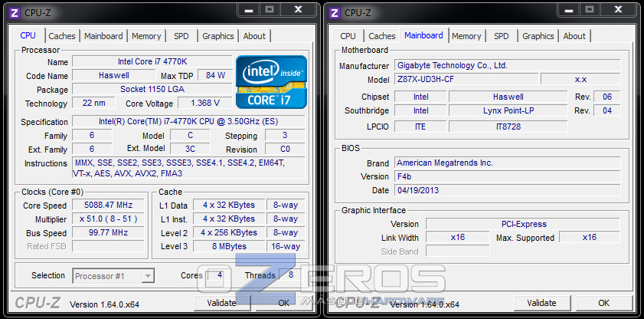Click the Chipset Rev. value '06'
The height and width of the screenshot is (319, 644).
pos(607,97)
